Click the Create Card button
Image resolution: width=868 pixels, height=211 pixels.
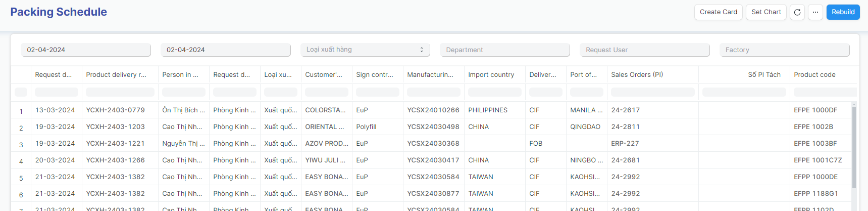pos(718,12)
